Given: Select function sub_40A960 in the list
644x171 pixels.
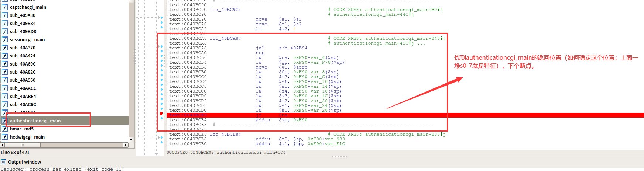Looking at the screenshot, I should point(23,80).
